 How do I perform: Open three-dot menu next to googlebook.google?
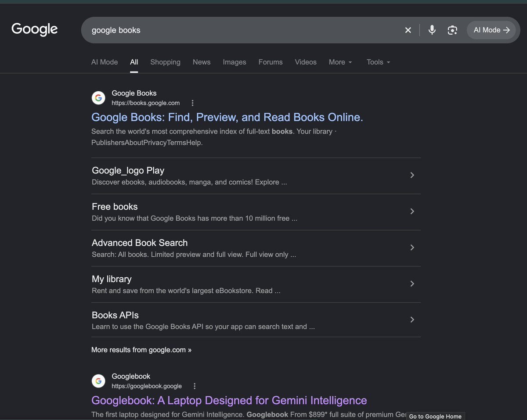(x=195, y=386)
